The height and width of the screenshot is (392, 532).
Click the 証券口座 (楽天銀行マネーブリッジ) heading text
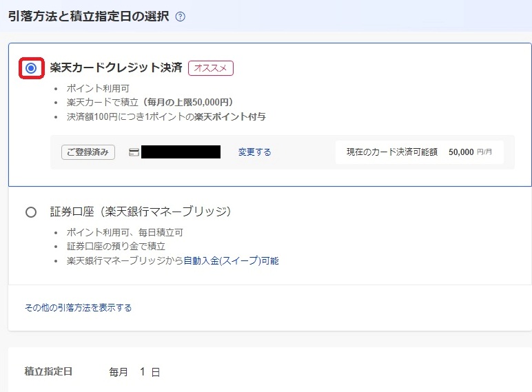pyautogui.click(x=141, y=212)
